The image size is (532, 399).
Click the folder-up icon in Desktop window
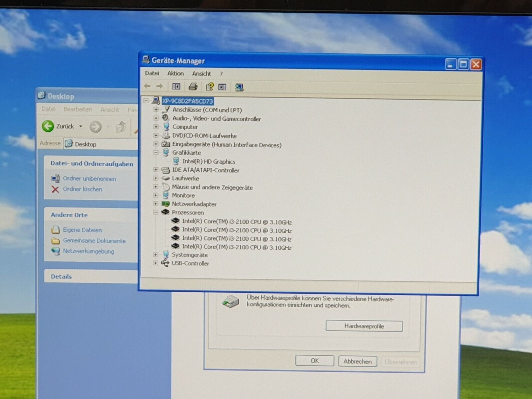(x=121, y=127)
